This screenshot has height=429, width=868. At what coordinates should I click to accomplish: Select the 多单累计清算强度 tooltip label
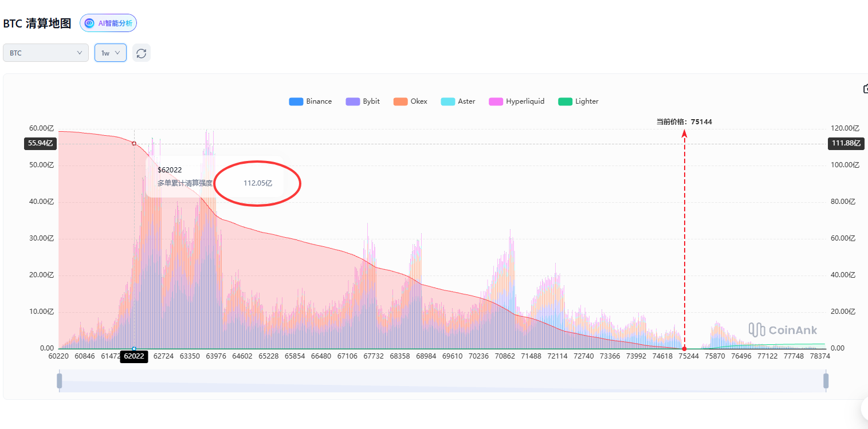[x=185, y=183]
